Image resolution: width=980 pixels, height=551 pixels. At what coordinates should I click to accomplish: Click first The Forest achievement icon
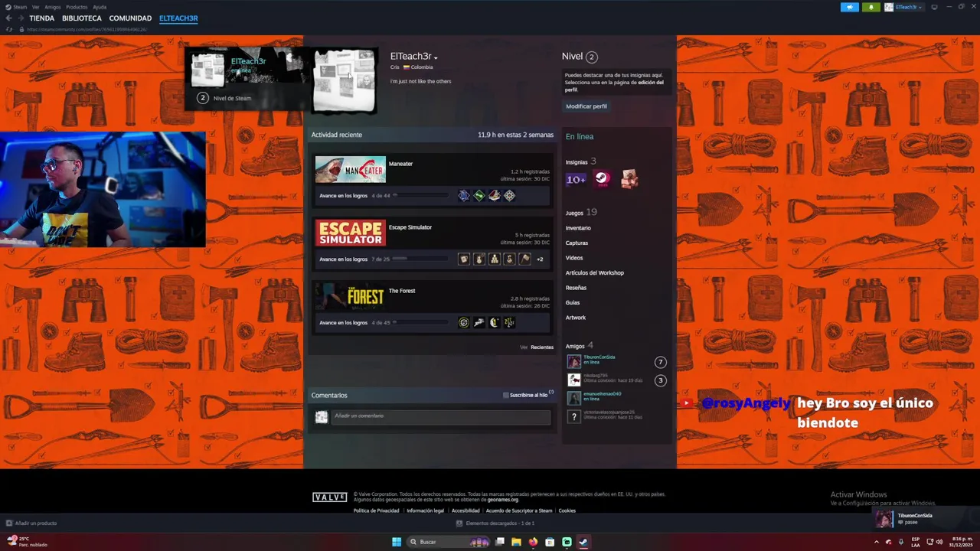click(463, 323)
